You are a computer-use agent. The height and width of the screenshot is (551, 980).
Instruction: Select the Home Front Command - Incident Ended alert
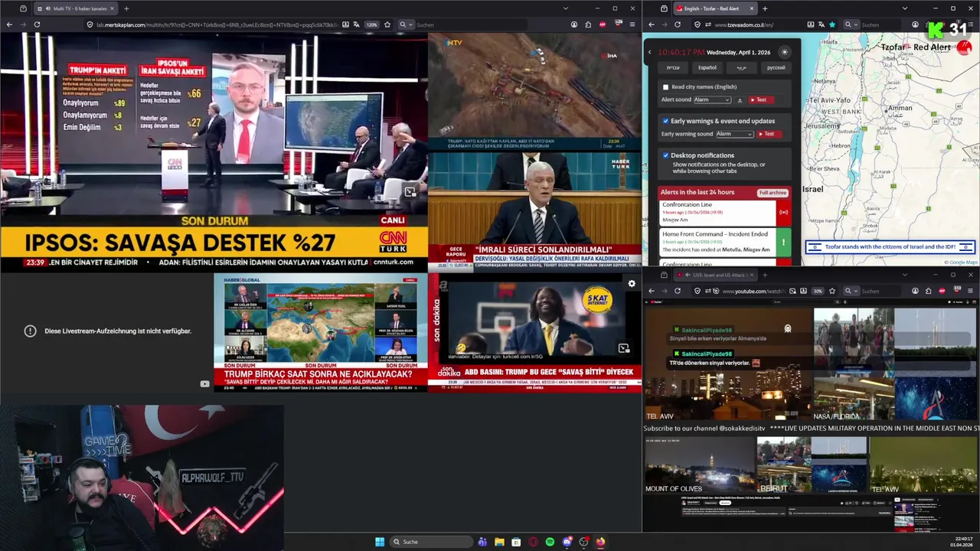point(718,242)
